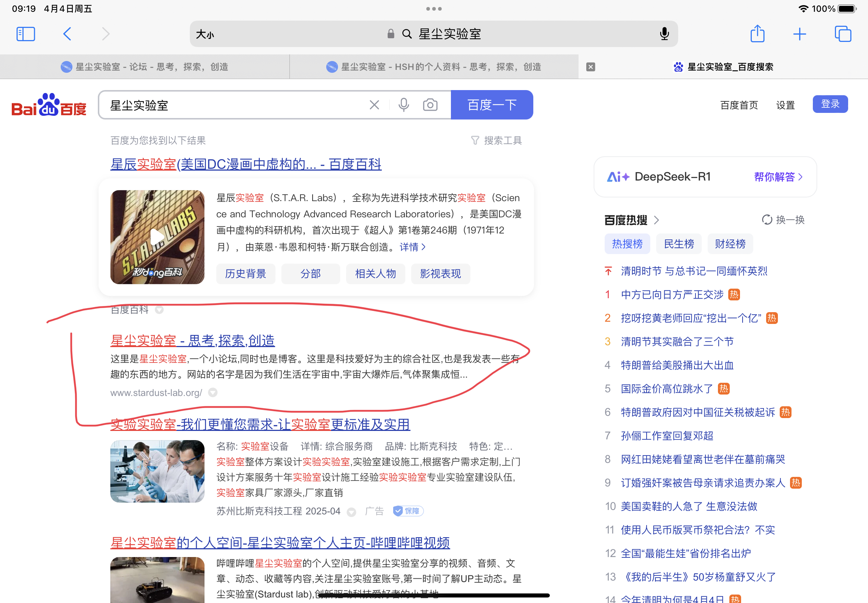The width and height of the screenshot is (868, 603).
Task: Select the 热搜榜 tab
Action: coord(627,244)
